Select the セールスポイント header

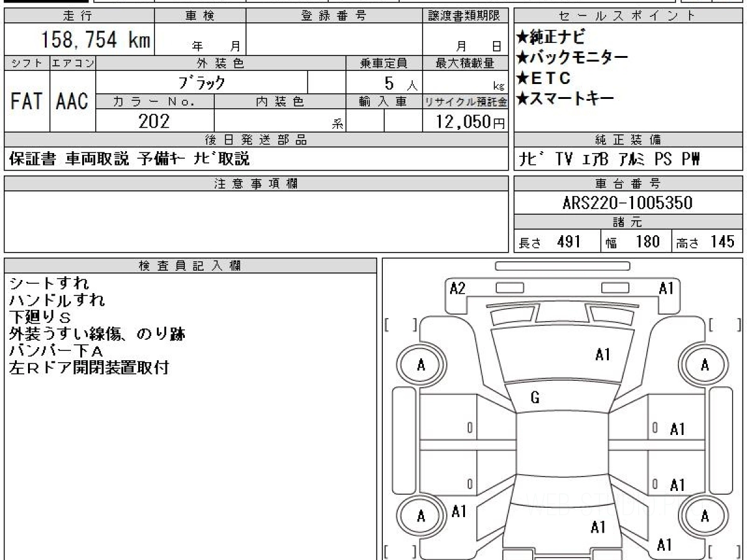click(x=628, y=16)
